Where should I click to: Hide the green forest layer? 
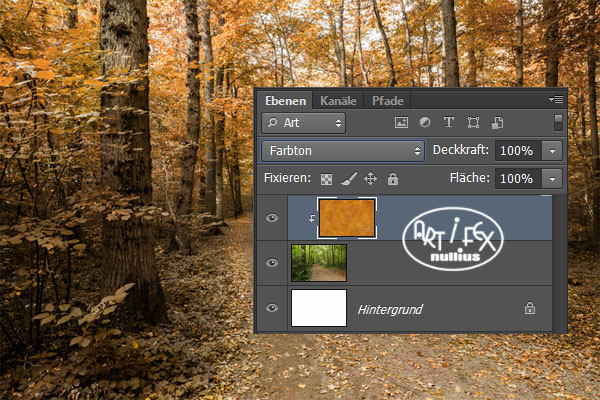tap(272, 263)
